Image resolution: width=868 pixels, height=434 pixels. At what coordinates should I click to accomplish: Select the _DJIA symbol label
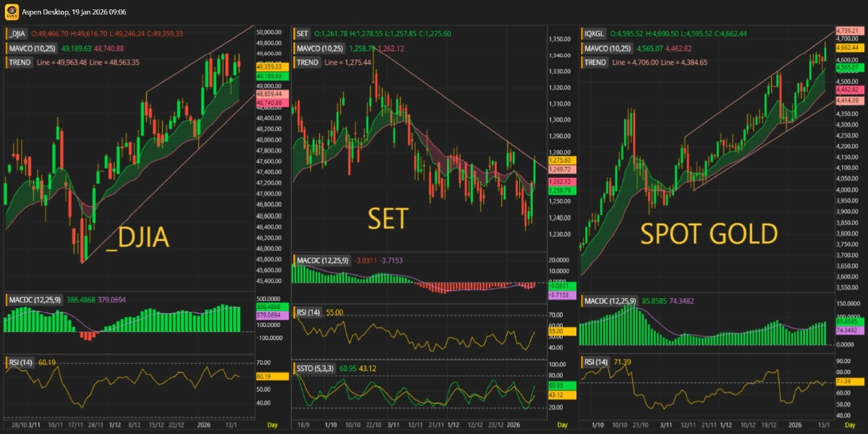[17, 34]
